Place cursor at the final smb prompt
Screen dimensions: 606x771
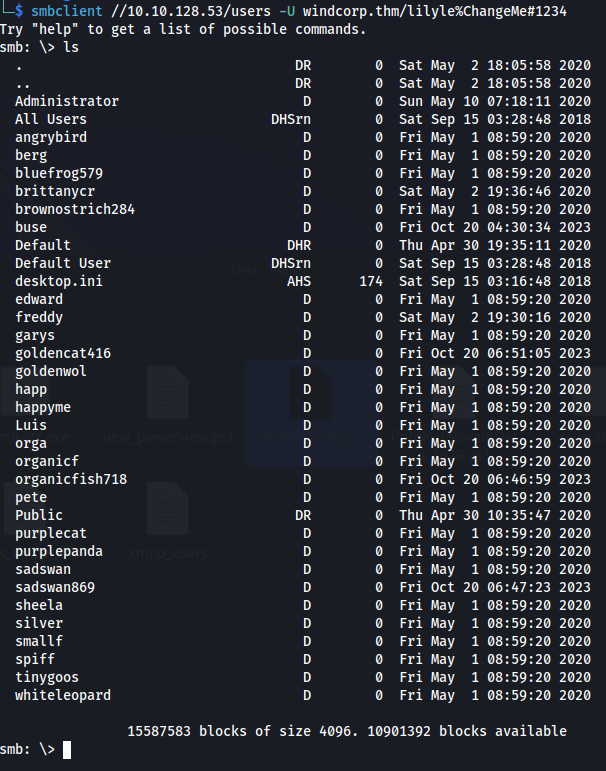pyautogui.click(x=67, y=750)
